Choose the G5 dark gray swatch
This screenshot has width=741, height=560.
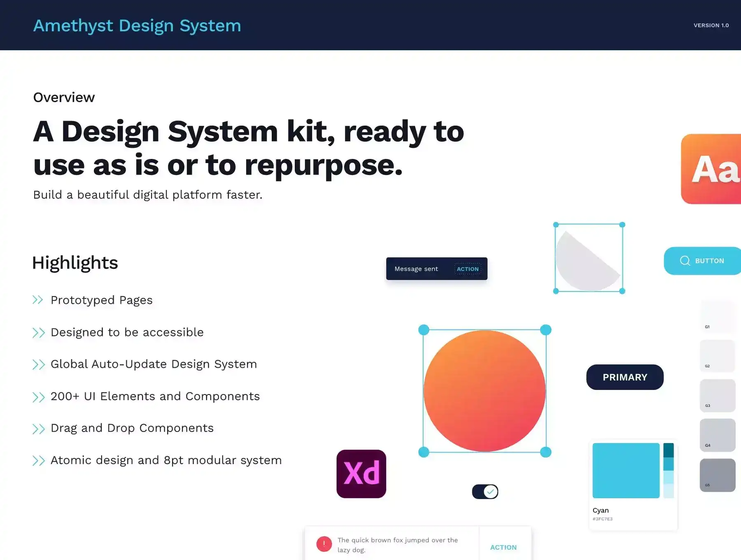pyautogui.click(x=718, y=475)
